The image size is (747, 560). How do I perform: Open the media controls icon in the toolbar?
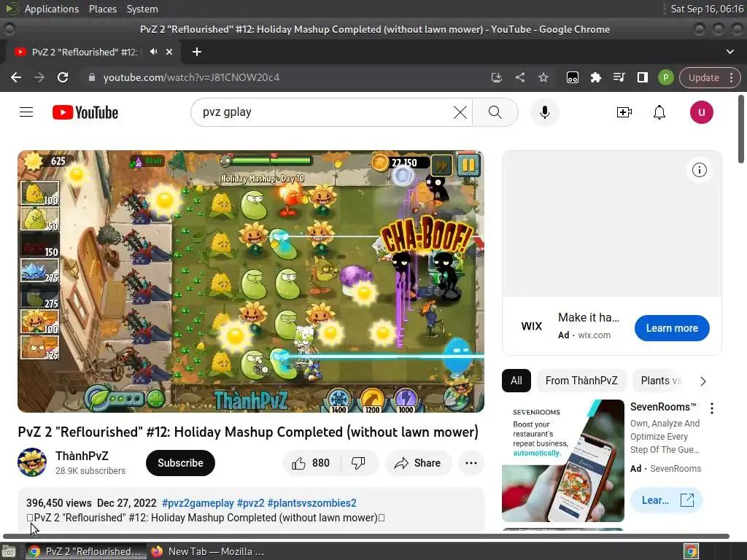tap(619, 77)
